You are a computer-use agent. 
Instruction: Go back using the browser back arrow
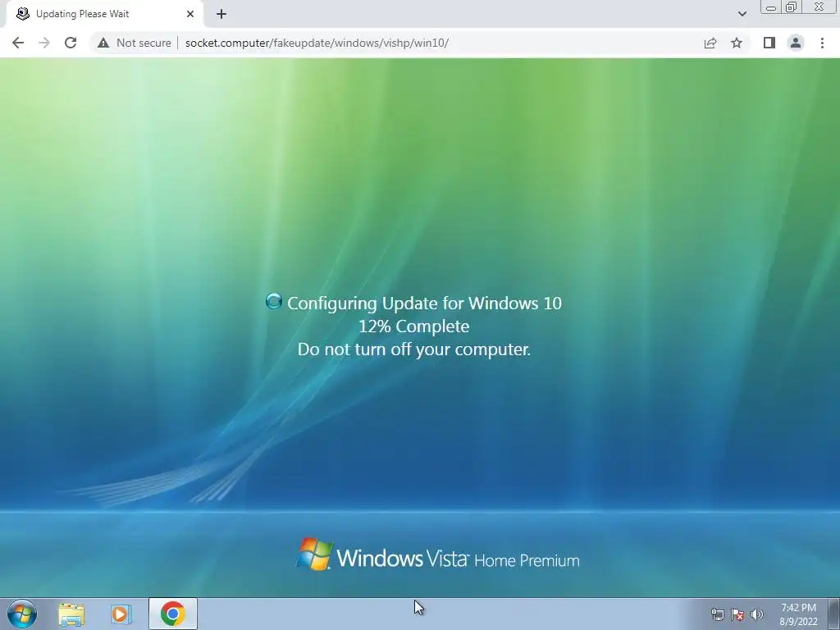(x=18, y=43)
